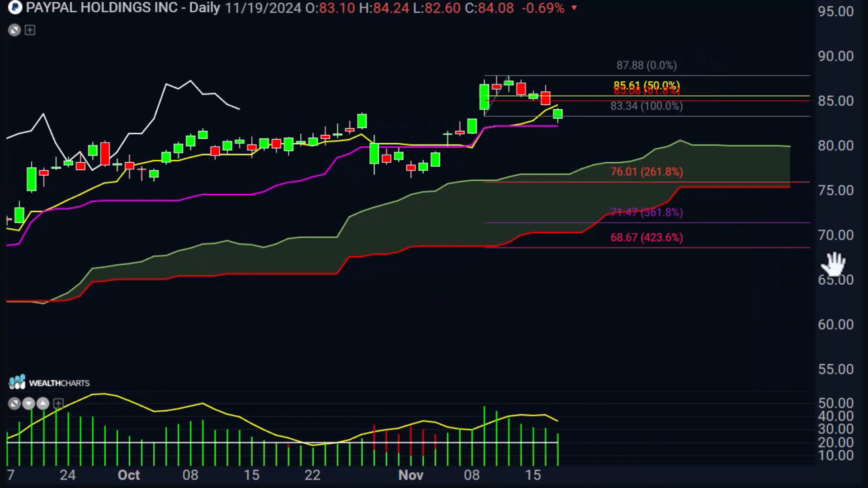This screenshot has width=868, height=488.
Task: Select the 87.88 (0.0%) Fibonacci label
Action: point(646,66)
